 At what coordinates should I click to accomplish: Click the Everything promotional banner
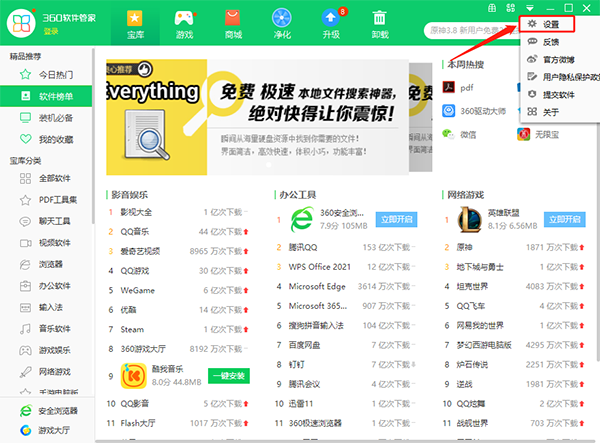click(268, 113)
